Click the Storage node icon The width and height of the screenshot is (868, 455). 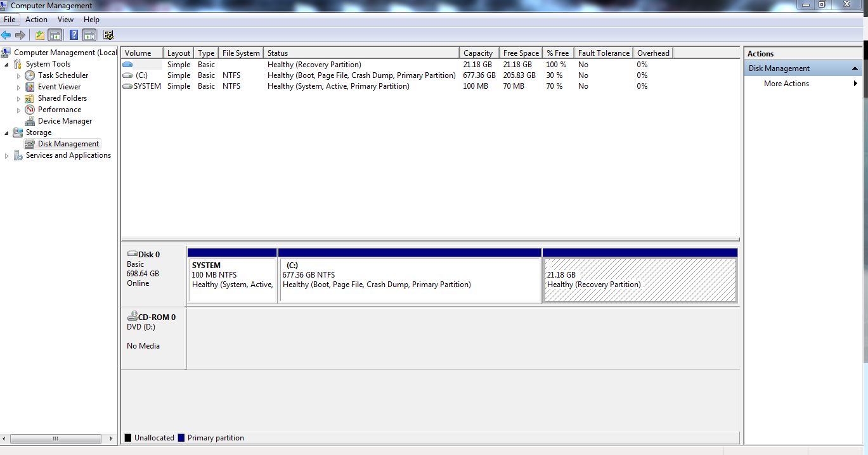click(x=18, y=132)
